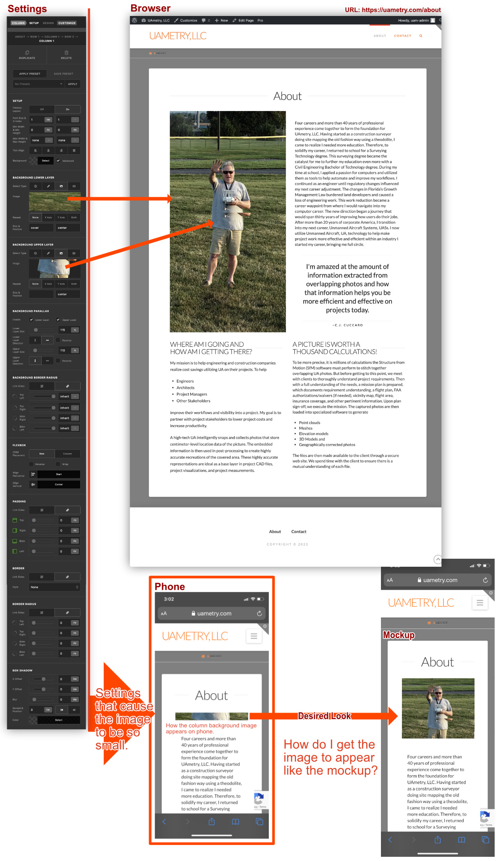Open Apply Preset tab
The image size is (504, 861).
tap(30, 74)
